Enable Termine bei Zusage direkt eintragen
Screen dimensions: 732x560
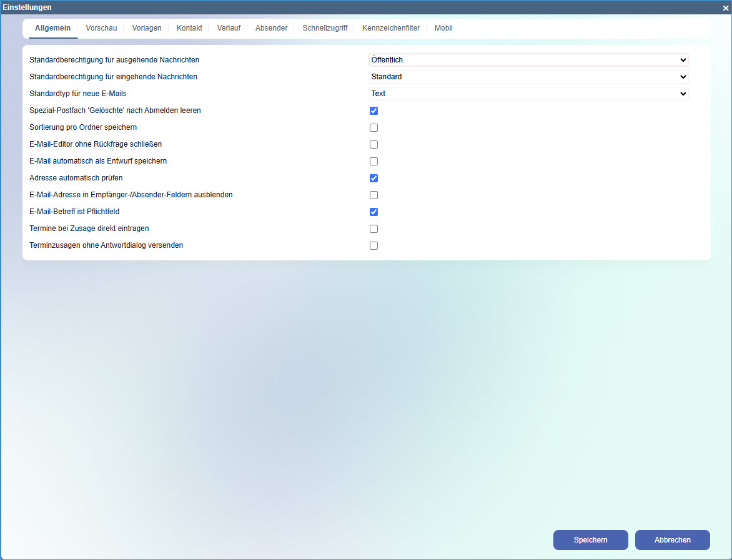(x=373, y=228)
